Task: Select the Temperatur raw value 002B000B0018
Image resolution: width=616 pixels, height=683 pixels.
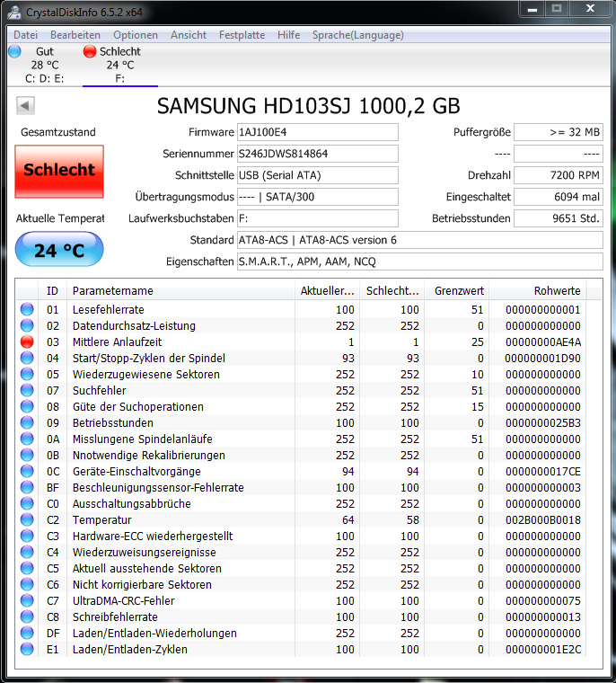Action: (x=543, y=519)
